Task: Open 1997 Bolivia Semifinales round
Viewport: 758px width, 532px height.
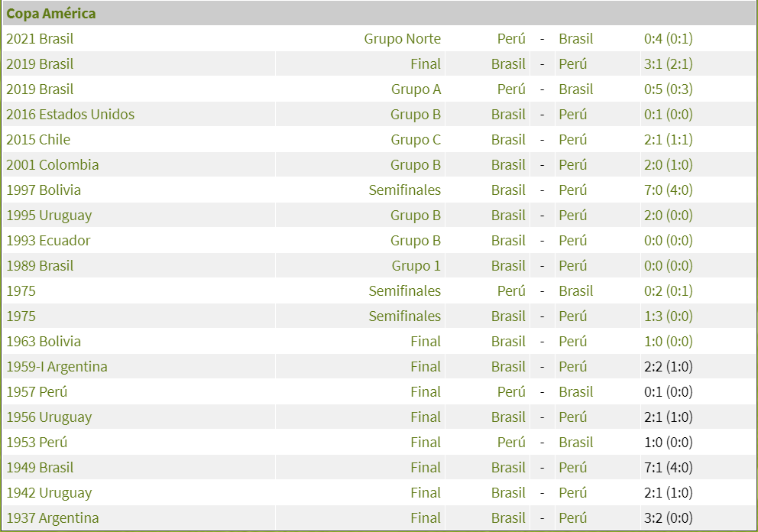Action: (404, 190)
